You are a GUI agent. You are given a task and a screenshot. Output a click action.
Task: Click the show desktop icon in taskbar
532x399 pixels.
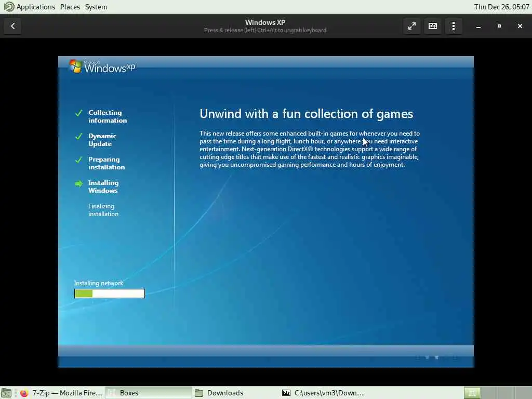(6, 393)
